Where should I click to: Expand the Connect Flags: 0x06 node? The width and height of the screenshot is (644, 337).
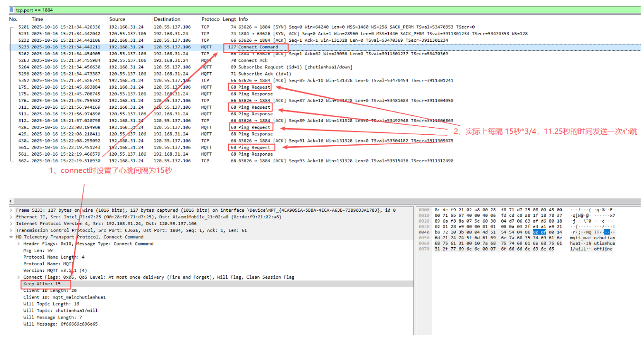click(19, 277)
